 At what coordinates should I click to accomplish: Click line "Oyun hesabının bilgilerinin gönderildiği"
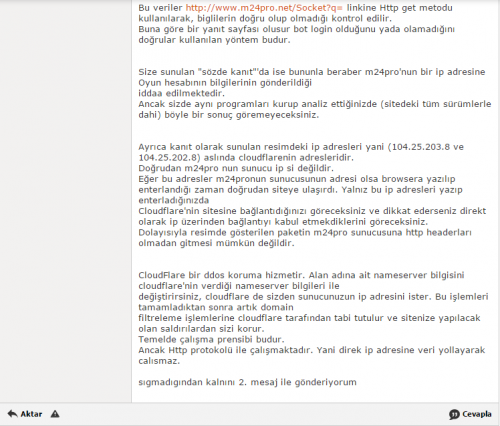pos(225,83)
